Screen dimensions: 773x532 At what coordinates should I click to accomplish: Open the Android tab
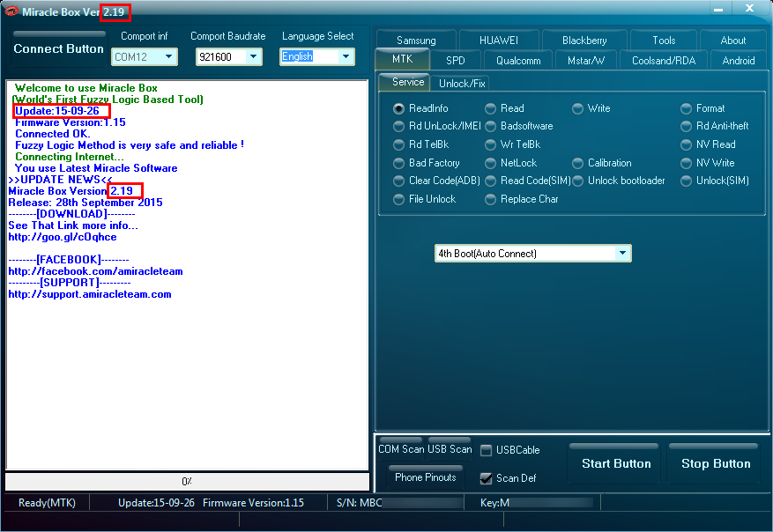pyautogui.click(x=738, y=61)
